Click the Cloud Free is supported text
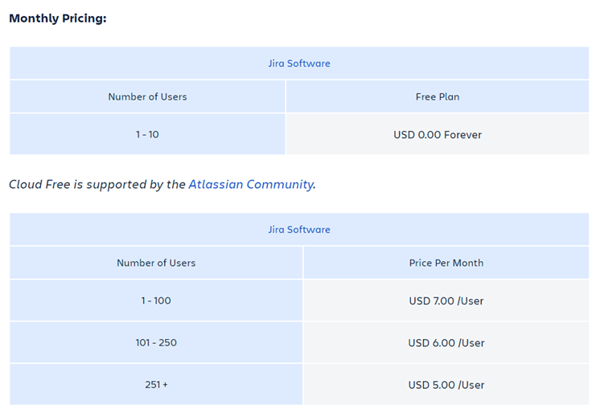Viewport: 600px width, 417px height. point(97,184)
